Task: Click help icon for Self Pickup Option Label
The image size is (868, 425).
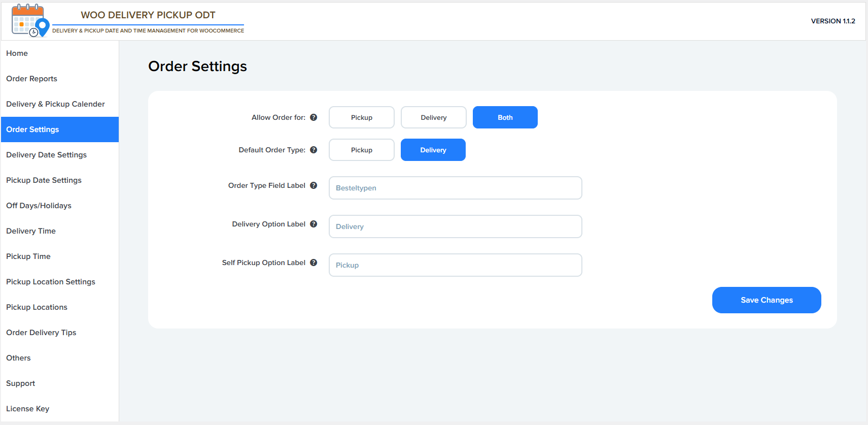Action: [x=314, y=263]
